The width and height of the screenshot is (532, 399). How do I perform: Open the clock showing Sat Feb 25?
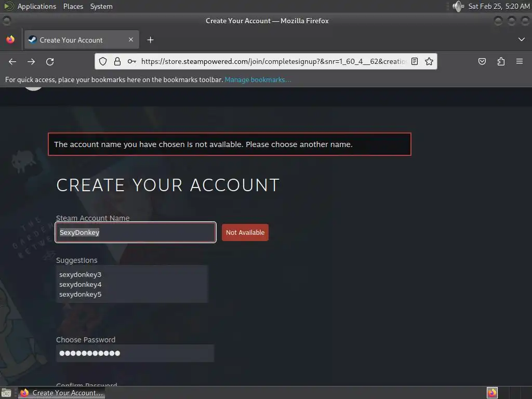point(499,6)
